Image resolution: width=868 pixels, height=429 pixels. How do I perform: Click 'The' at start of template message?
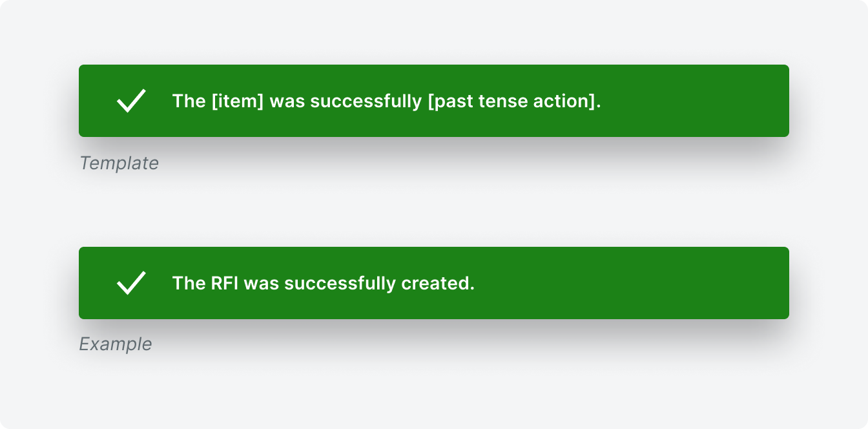click(189, 101)
